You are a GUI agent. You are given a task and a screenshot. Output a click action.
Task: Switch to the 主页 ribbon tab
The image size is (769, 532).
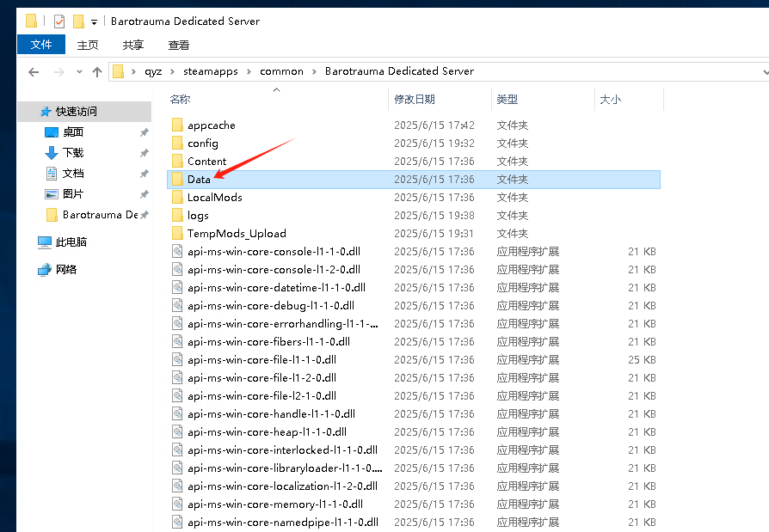(x=88, y=45)
